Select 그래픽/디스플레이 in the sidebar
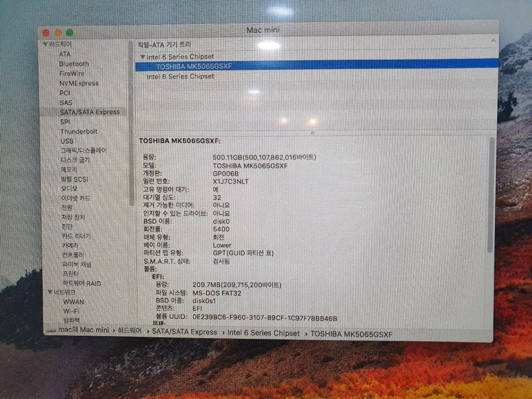This screenshot has width=532, height=399. tap(83, 151)
